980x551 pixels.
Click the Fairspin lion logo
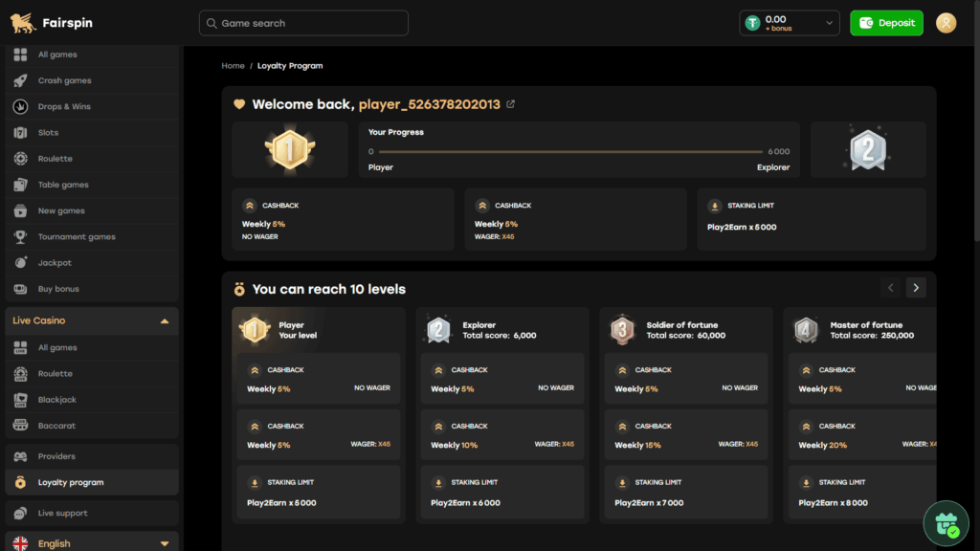click(x=23, y=23)
